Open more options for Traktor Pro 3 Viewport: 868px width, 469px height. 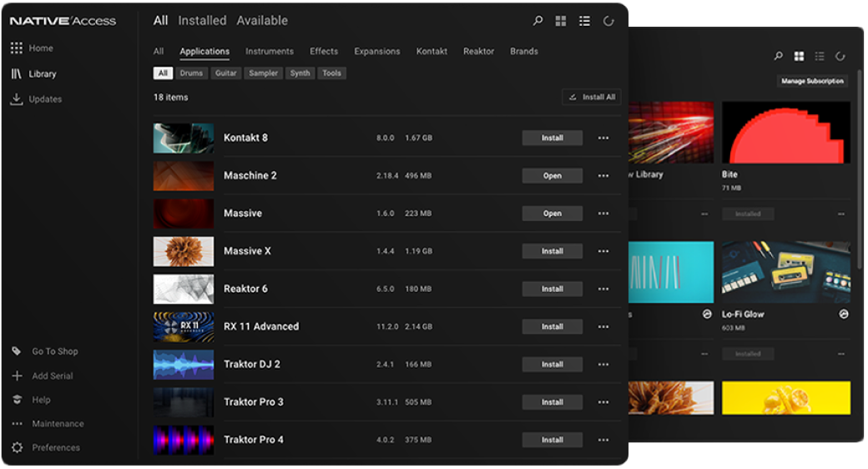pos(603,402)
